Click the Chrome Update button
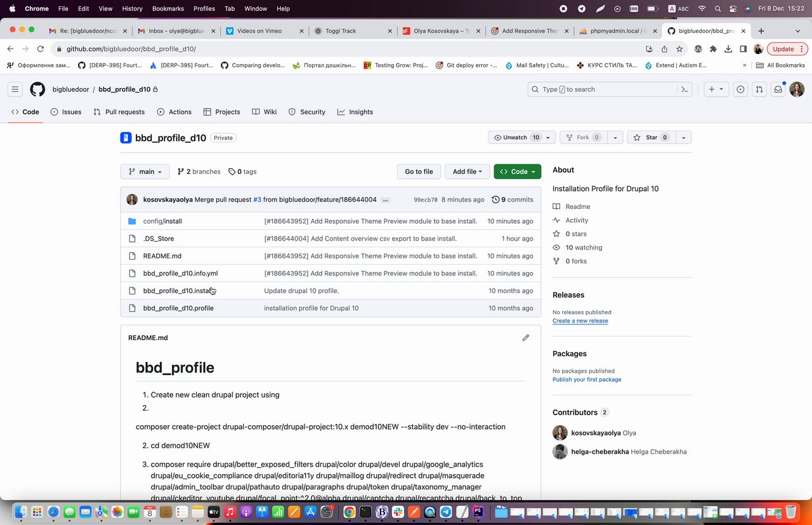Viewport: 812px width, 525px height. tap(787, 49)
